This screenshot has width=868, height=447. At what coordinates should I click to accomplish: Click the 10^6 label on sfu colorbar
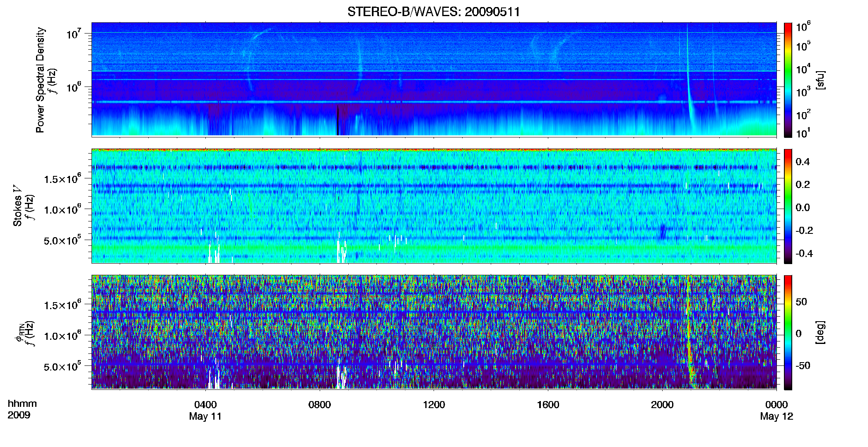[x=803, y=27]
